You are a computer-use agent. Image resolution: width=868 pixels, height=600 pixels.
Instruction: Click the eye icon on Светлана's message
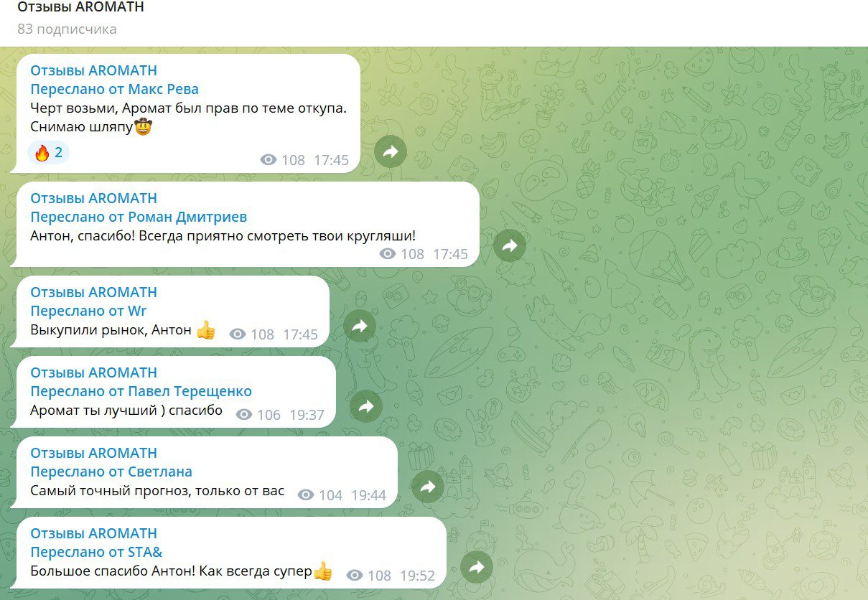(306, 495)
